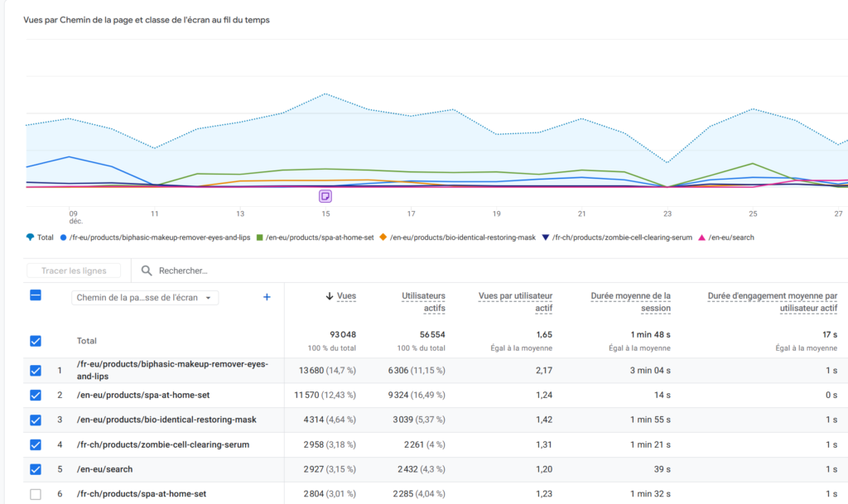
Task: Click the Vues par utilisateur actif header
Action: 515,301
